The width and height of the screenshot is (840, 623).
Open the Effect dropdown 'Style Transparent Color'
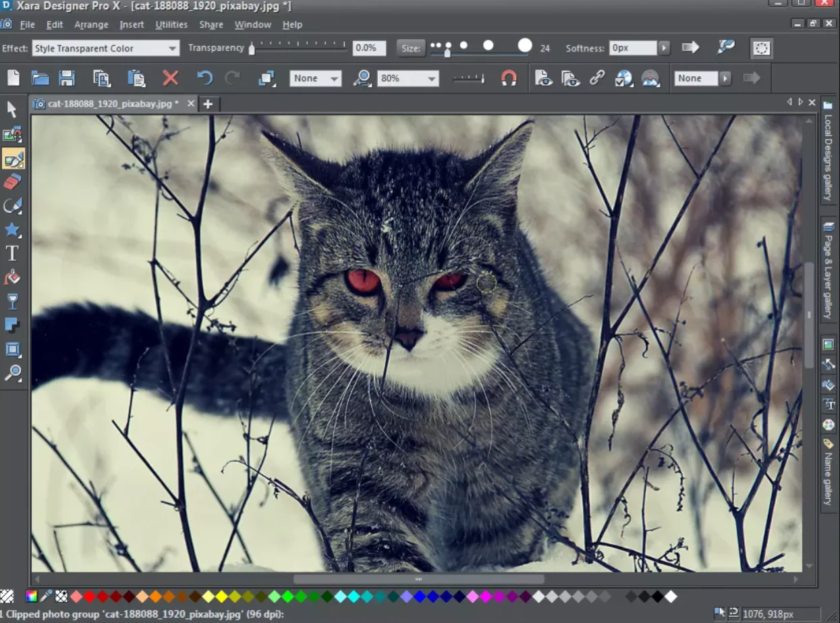[106, 48]
